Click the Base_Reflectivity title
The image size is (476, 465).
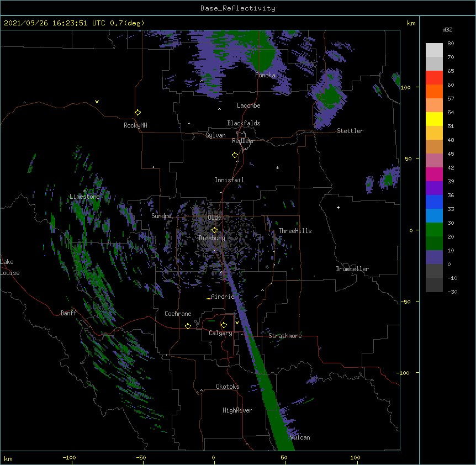(238, 8)
